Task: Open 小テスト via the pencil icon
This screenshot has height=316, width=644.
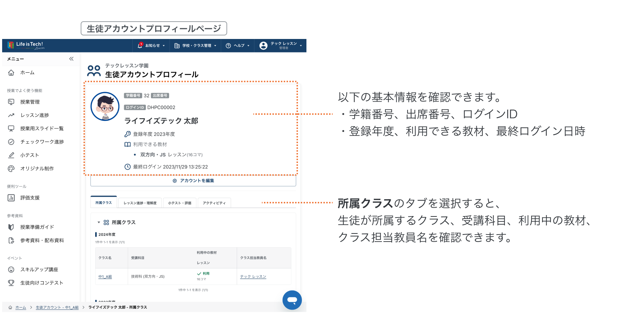Action: (11, 155)
